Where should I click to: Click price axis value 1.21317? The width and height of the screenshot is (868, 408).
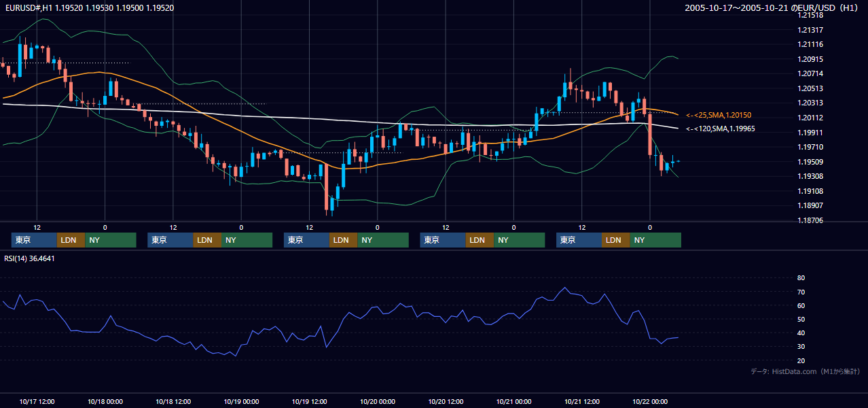coord(811,30)
